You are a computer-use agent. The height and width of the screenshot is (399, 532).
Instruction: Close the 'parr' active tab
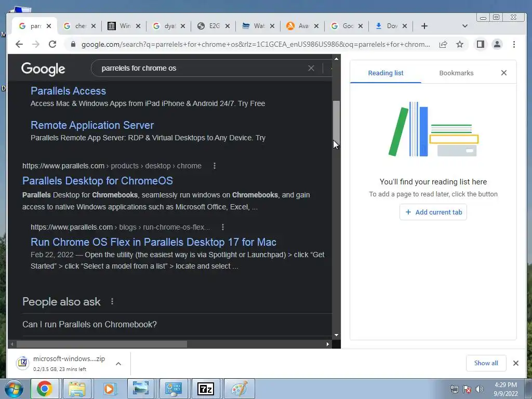click(49, 26)
